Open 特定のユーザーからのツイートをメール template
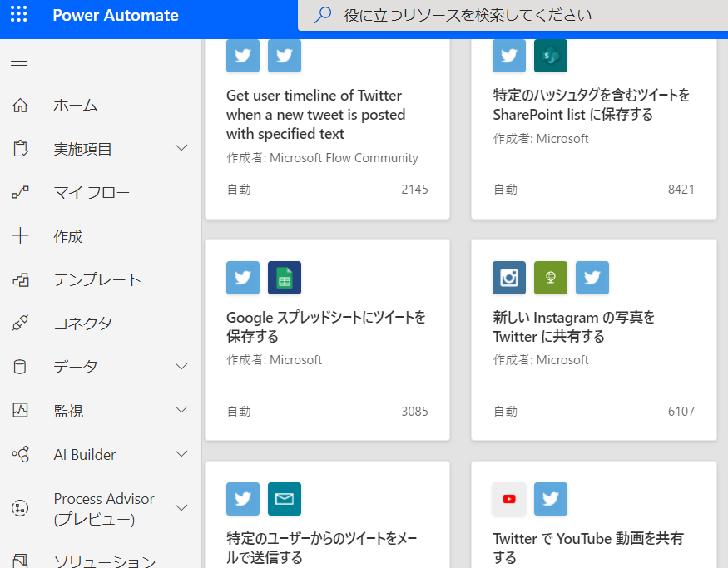Screen dimensions: 728x568 tap(322, 548)
